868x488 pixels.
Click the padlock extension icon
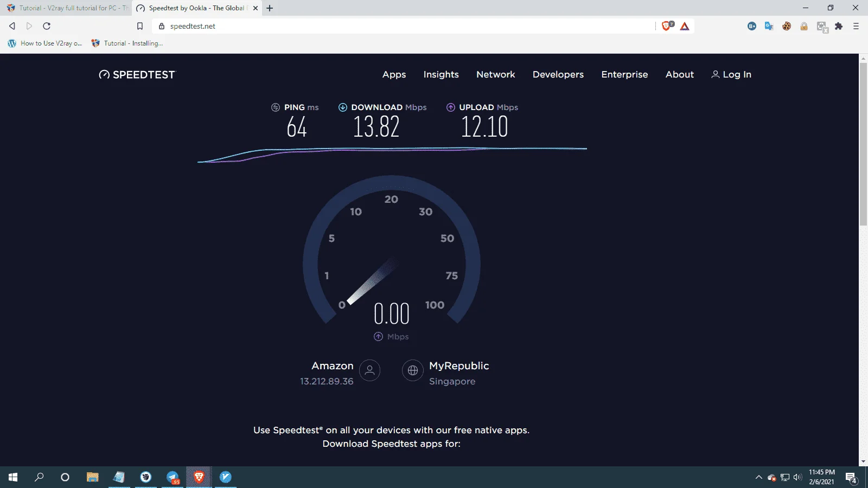point(804,26)
